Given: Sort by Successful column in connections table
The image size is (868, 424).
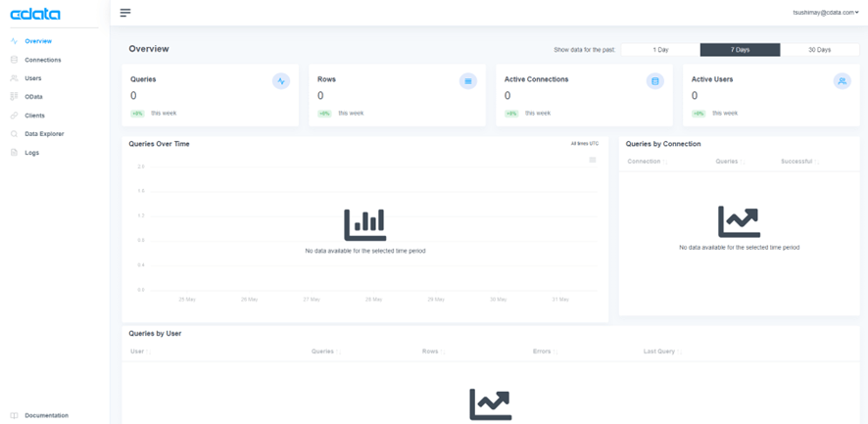Looking at the screenshot, I should click(x=799, y=162).
